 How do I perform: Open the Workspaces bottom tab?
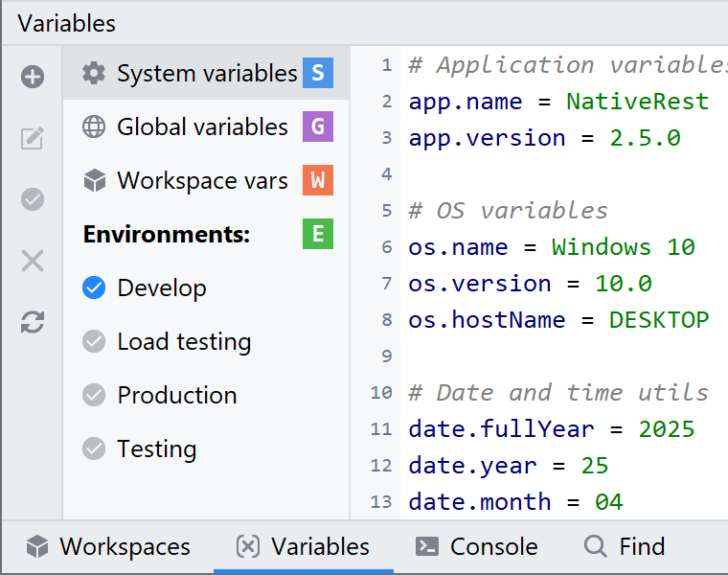(108, 546)
